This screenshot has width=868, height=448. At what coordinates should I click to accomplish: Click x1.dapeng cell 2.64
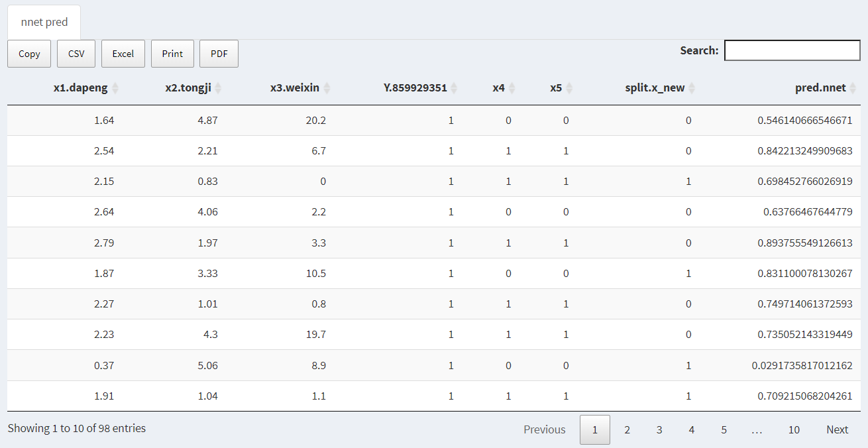tap(104, 212)
